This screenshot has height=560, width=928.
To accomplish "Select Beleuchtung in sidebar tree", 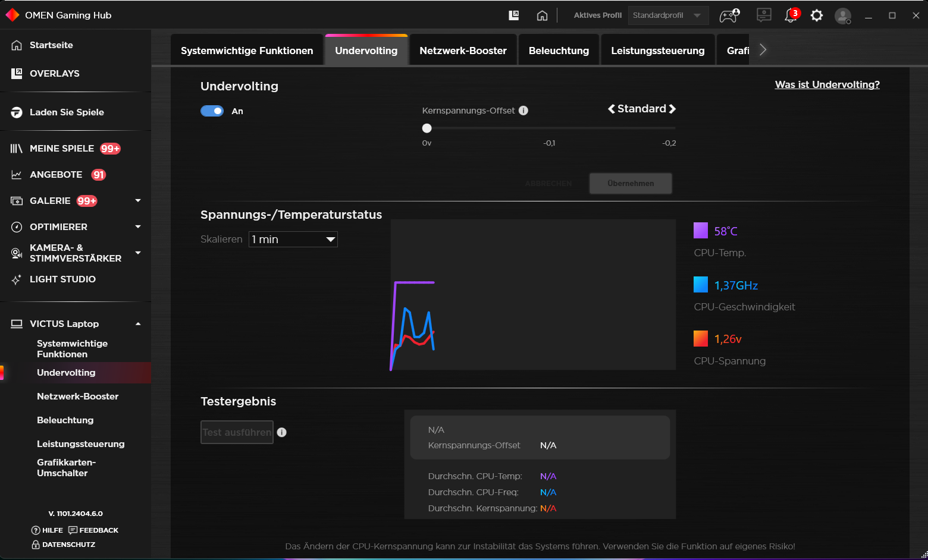I will (65, 420).
